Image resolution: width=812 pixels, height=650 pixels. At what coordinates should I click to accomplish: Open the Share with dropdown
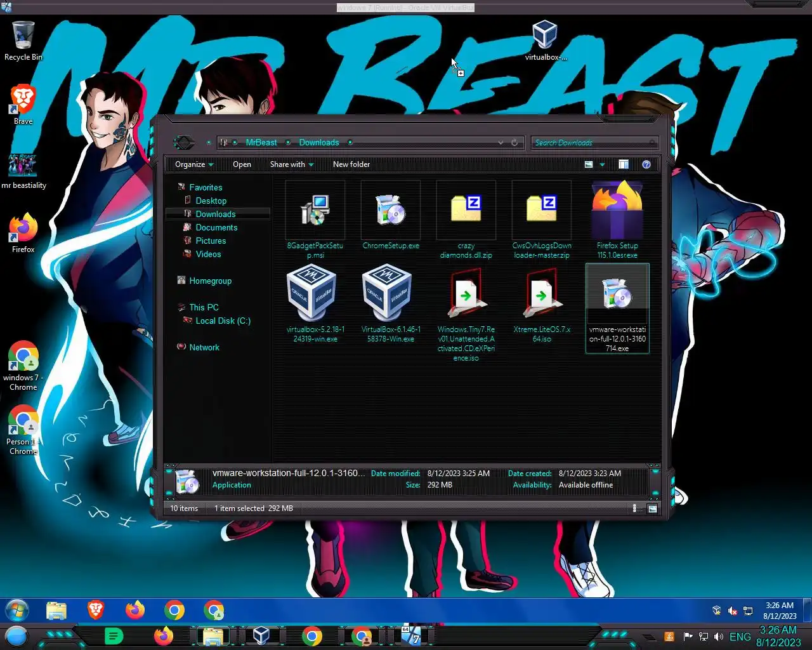pyautogui.click(x=292, y=164)
